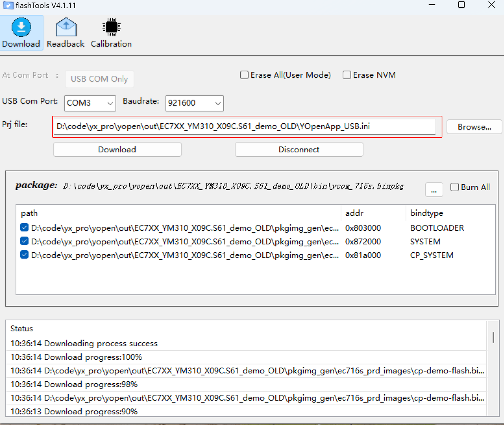
Task: Enable Erase All(User Mode) checkbox
Action: click(245, 75)
